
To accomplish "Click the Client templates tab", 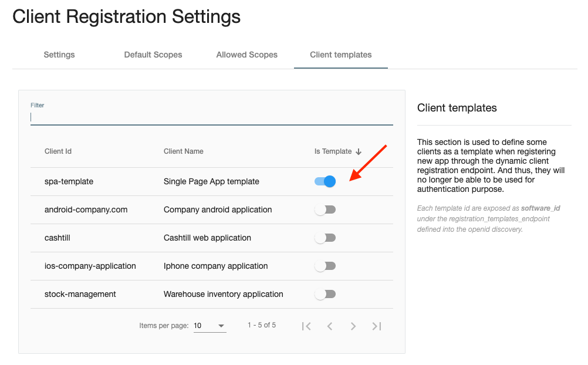I will click(x=341, y=55).
